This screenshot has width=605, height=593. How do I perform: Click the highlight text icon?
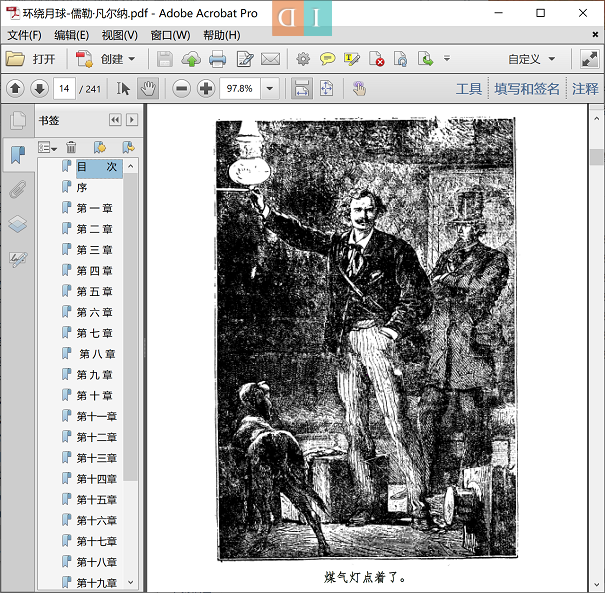tap(352, 59)
